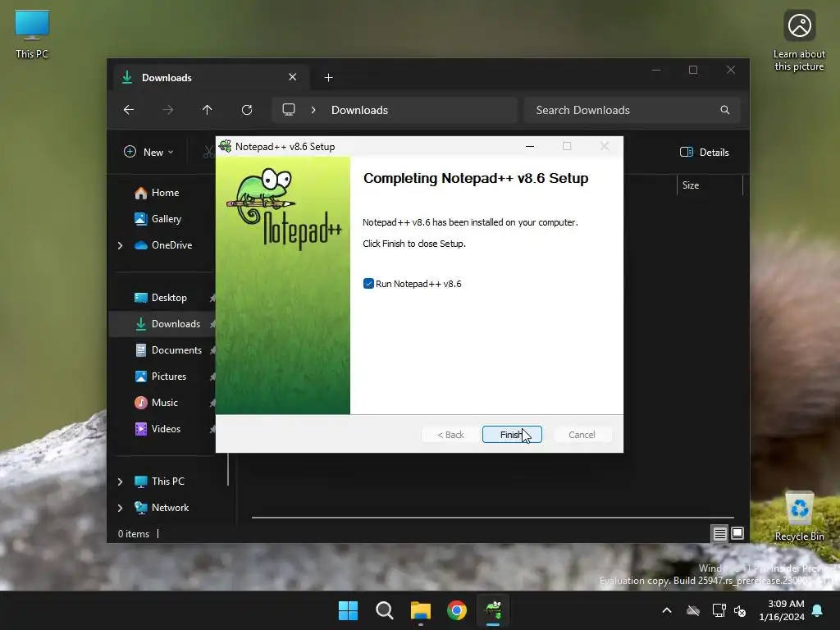Expand the address bar chevron before Downloads
Image resolution: width=840 pixels, height=630 pixels.
pos(313,110)
